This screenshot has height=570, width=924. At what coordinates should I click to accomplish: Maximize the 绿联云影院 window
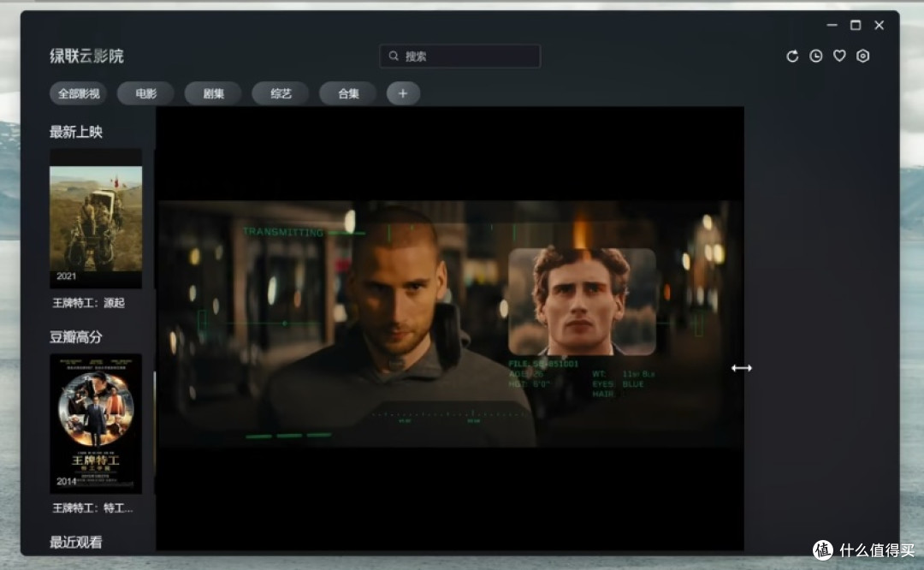tap(856, 26)
